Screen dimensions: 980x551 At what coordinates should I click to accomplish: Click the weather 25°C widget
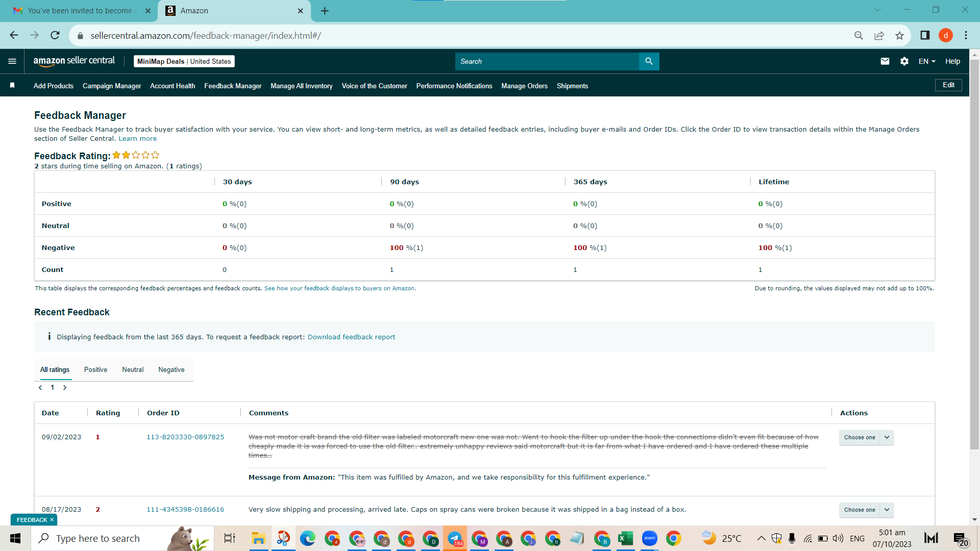[722, 538]
